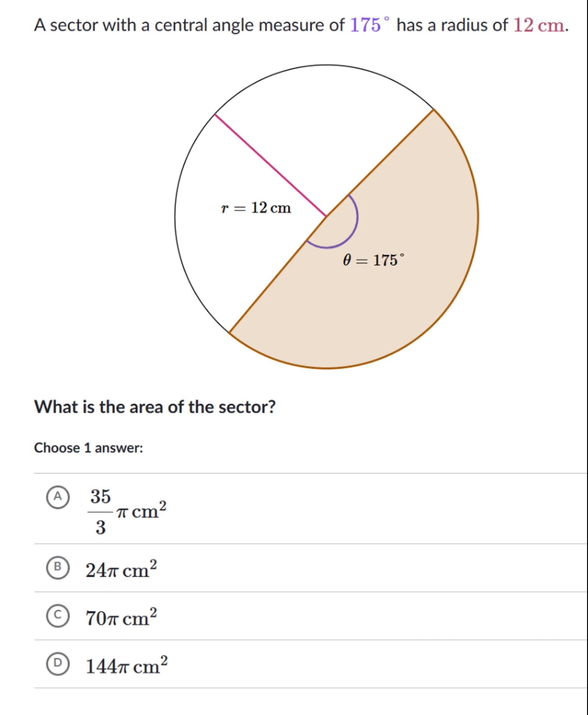This screenshot has width=588, height=715.
Task: Click the shaded tan sector of the circle
Action: 389,305
